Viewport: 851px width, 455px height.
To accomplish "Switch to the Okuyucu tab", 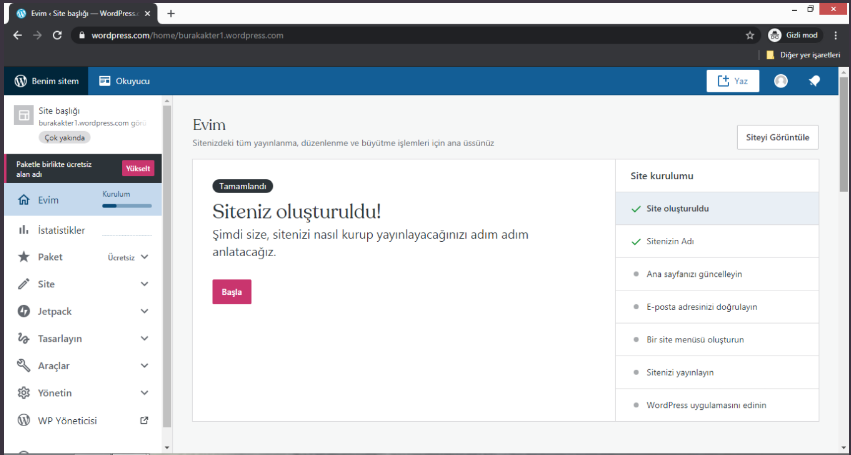I will tap(124, 81).
